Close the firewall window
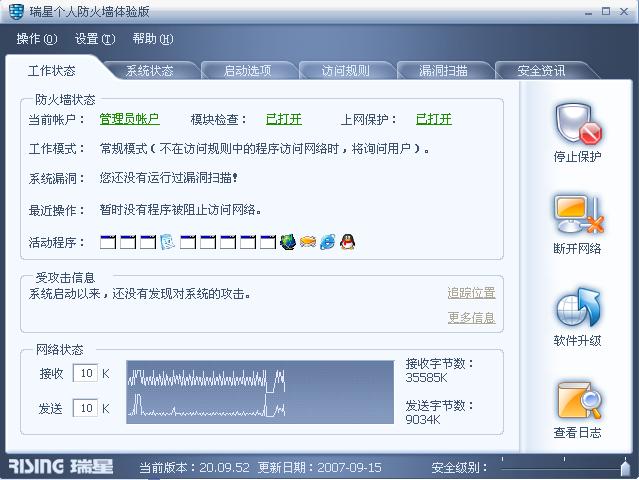 (x=624, y=11)
